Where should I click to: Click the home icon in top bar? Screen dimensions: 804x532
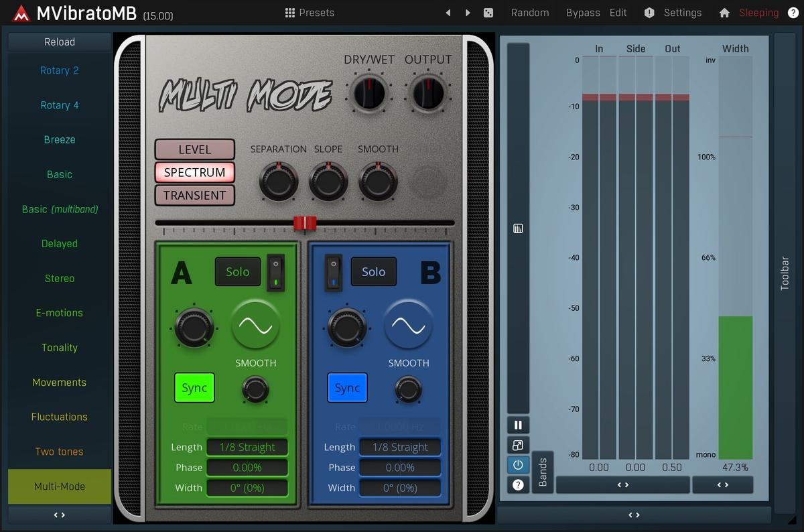coord(724,13)
